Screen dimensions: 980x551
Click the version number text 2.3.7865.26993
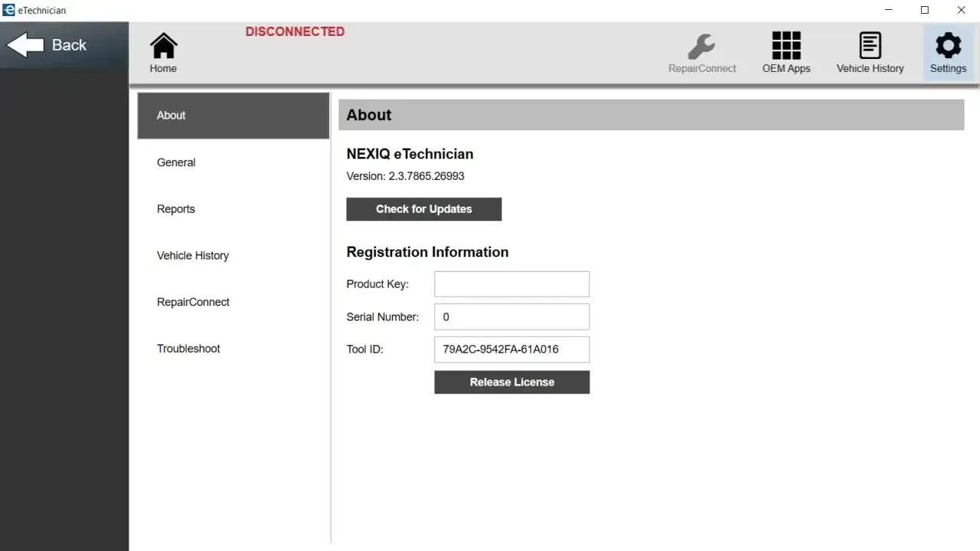426,176
